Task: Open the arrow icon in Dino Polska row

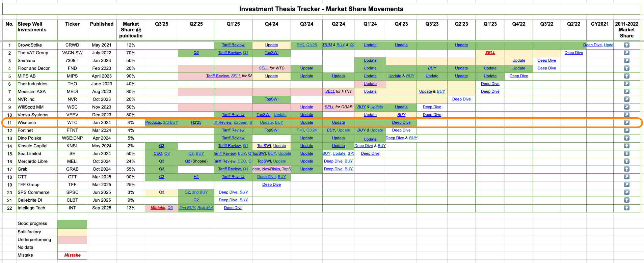Action: tap(626, 138)
